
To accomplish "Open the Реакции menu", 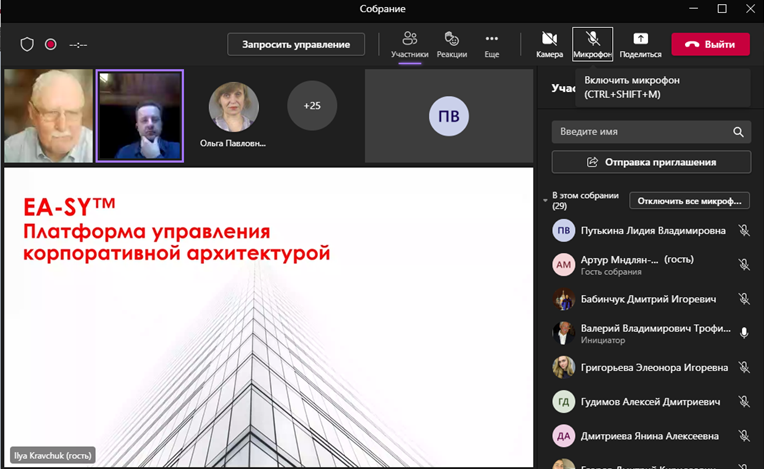I will (452, 45).
